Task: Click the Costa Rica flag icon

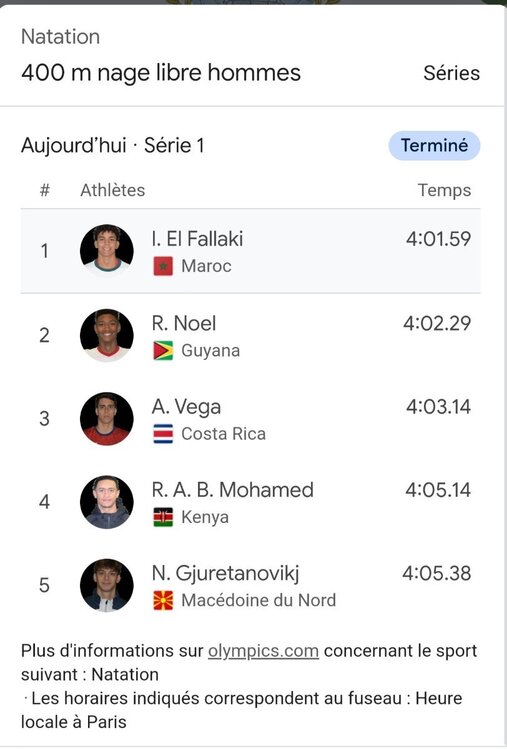Action: coord(163,434)
